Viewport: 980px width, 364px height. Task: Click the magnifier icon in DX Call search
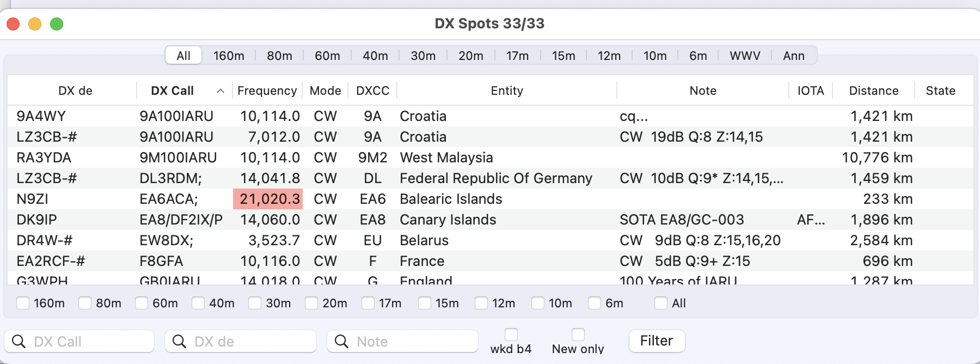(x=19, y=342)
